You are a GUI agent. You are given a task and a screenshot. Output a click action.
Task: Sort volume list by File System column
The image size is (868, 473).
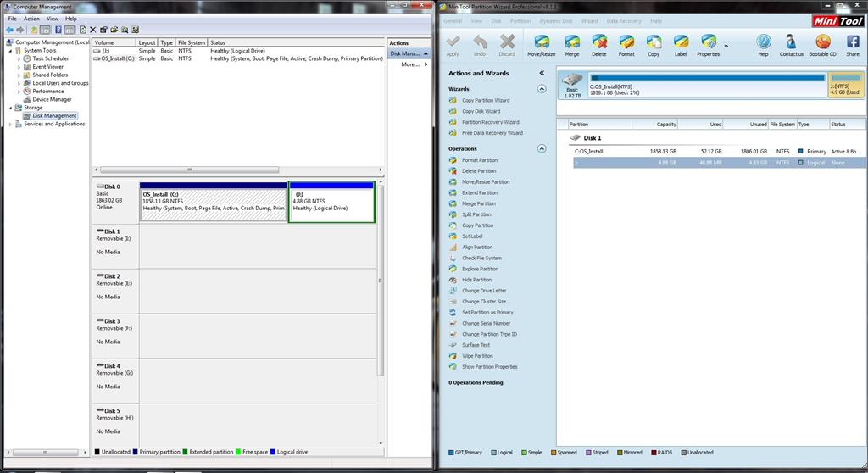click(x=192, y=42)
